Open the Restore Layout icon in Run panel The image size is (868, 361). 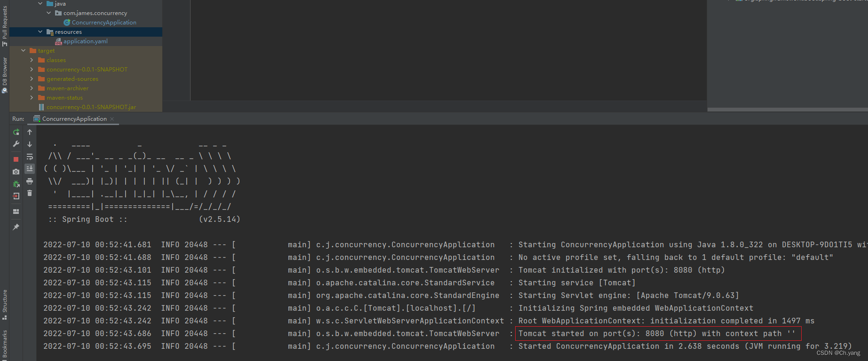pyautogui.click(x=16, y=212)
